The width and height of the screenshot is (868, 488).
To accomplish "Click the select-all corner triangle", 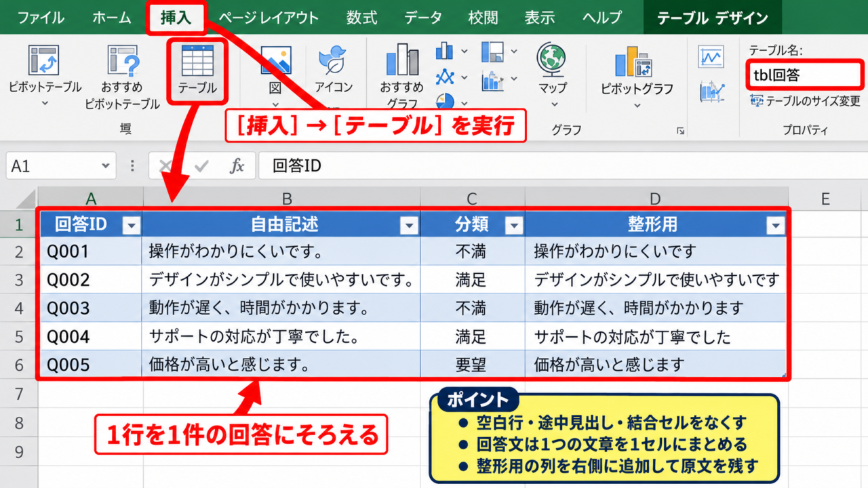I will pyautogui.click(x=24, y=199).
